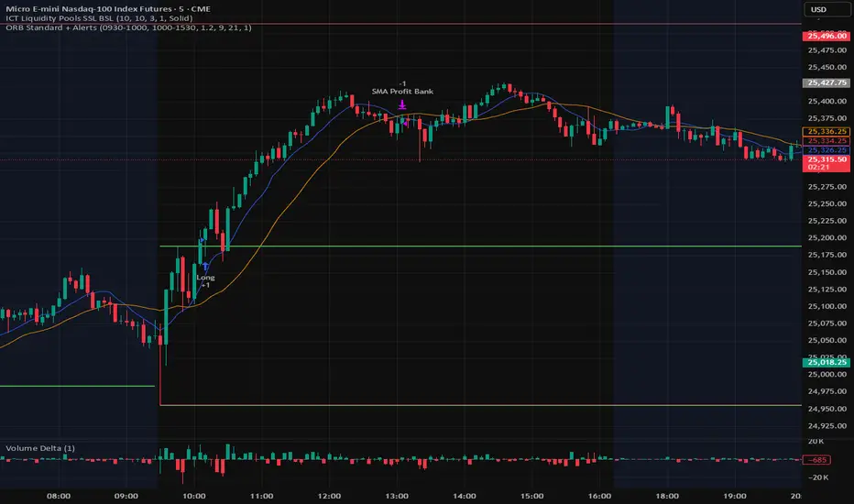Image resolution: width=854 pixels, height=504 pixels.
Task: Click the SMA Profit Bank label text
Action: [x=402, y=92]
